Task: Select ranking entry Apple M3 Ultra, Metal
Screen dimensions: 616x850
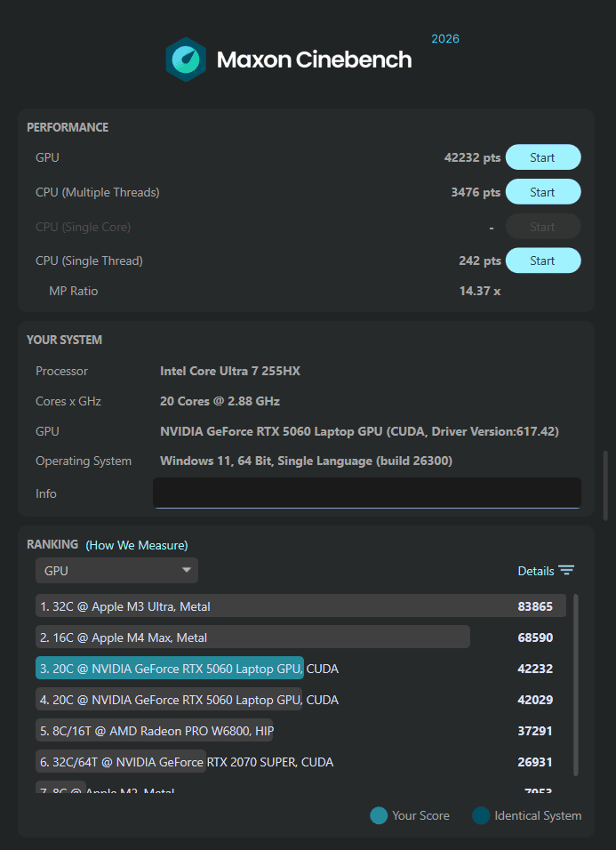Action: [x=300, y=606]
